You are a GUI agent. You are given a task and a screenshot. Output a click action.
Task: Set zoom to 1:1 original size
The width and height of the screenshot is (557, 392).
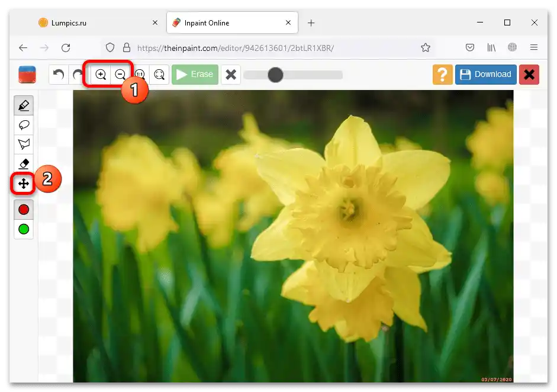pyautogui.click(x=140, y=75)
